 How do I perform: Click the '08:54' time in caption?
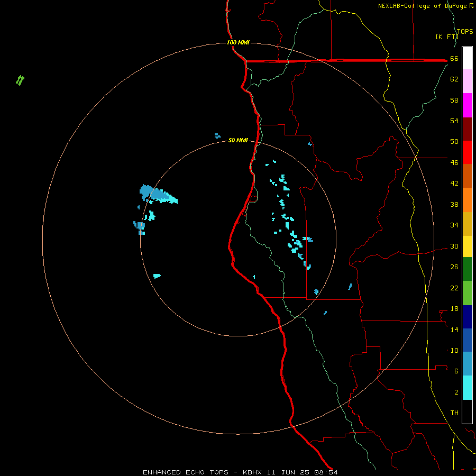tap(326, 472)
